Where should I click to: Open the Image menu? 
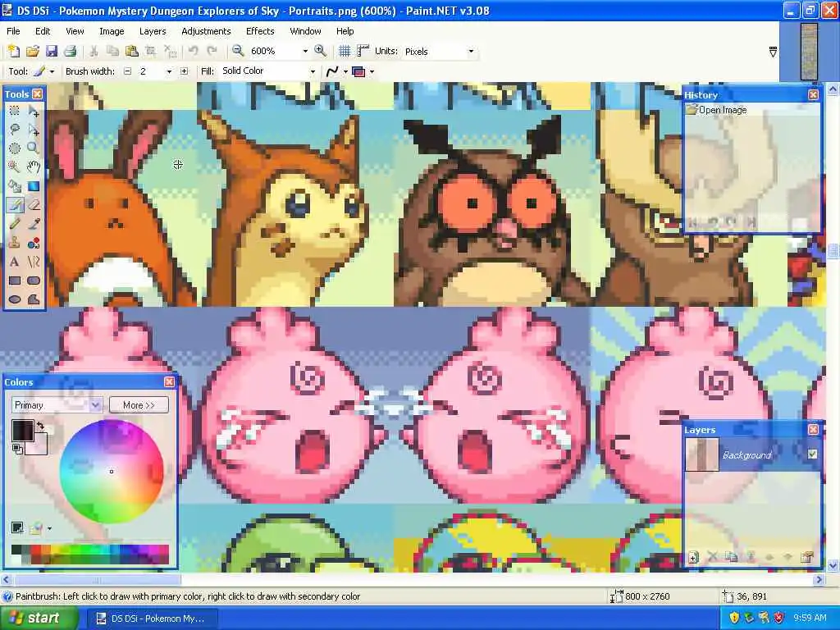coord(112,31)
